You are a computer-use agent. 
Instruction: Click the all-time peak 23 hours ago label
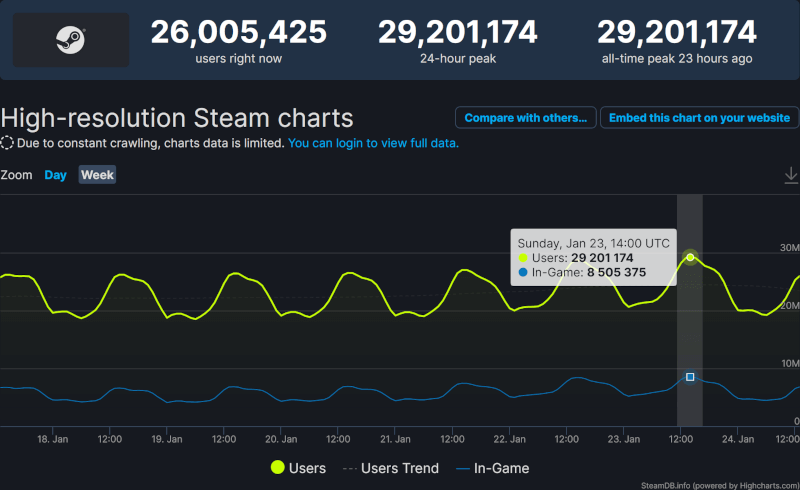coord(677,59)
